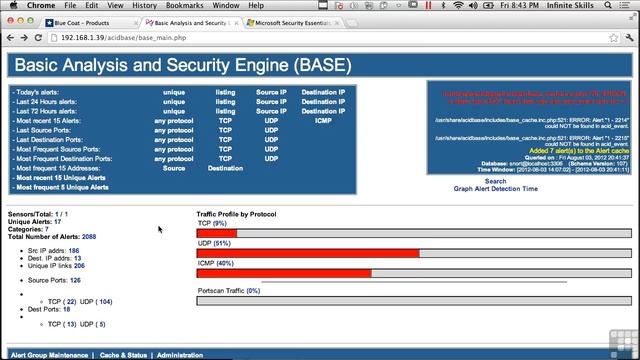This screenshot has width=640, height=360.
Task: Show most recent 15 alerts TCP
Action: (225, 121)
